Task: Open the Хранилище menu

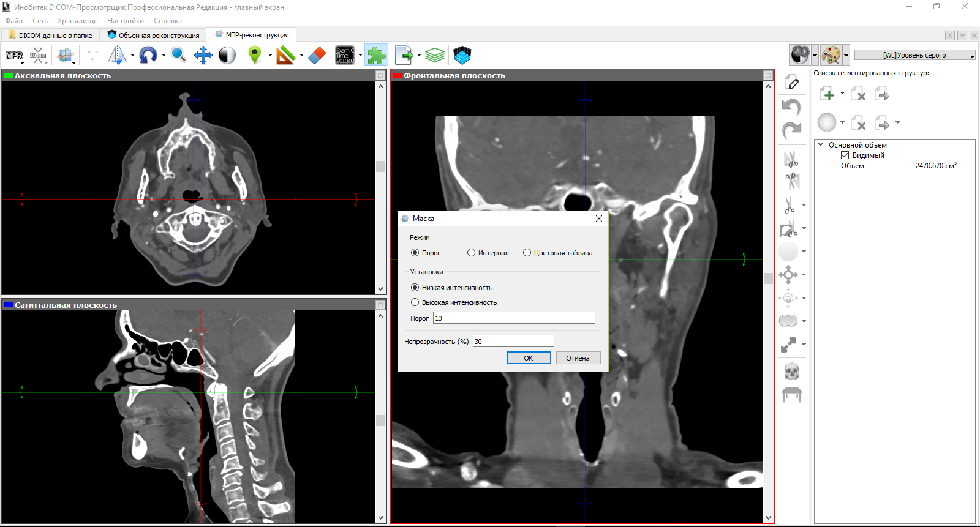Action: [77, 21]
